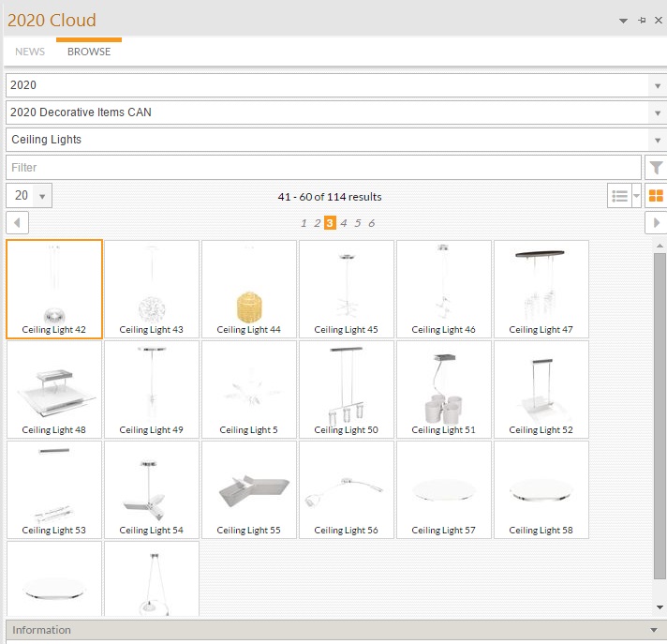Go to results page 5
Viewport: 667px width, 644px height.
[x=358, y=223]
